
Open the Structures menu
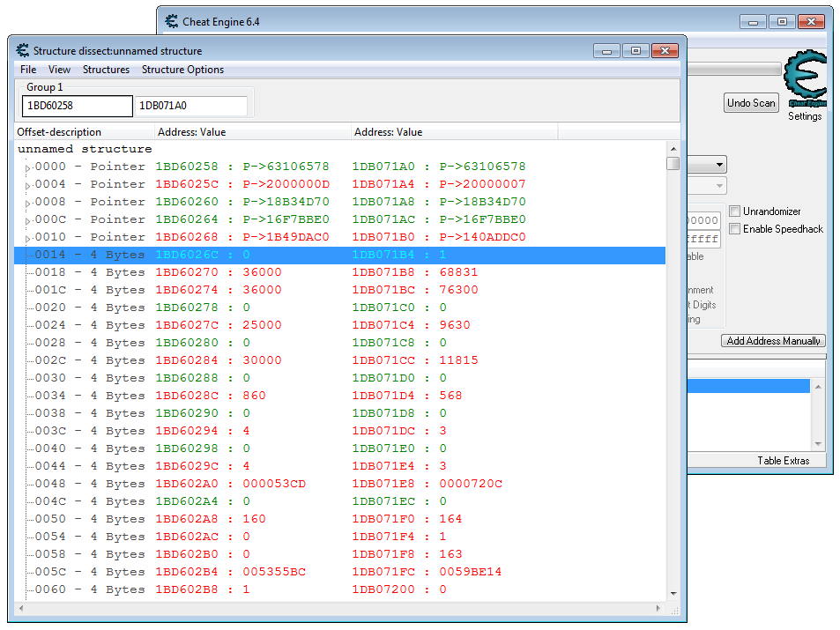(x=106, y=70)
